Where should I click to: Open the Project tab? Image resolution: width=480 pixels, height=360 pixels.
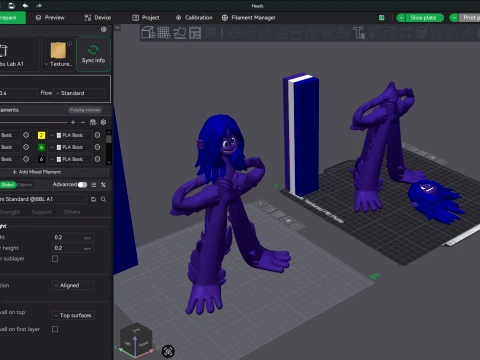[x=146, y=18]
